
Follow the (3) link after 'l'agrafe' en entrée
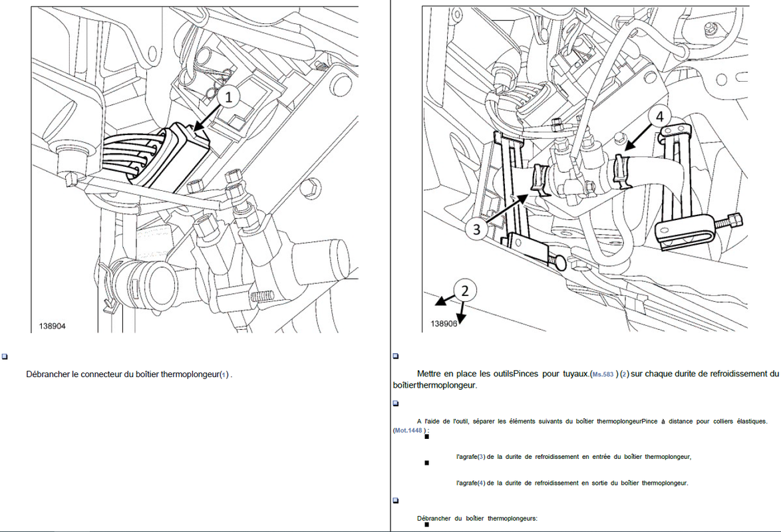pyautogui.click(x=481, y=457)
